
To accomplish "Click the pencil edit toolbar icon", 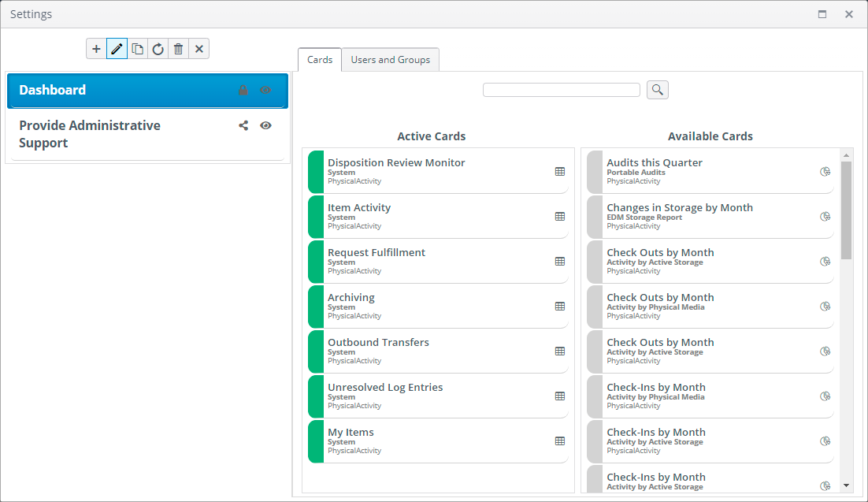I will [117, 49].
